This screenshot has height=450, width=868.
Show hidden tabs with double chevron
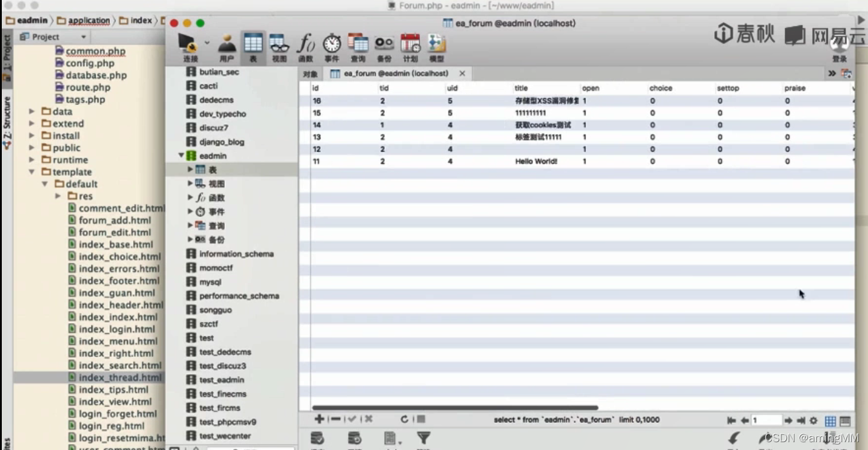pyautogui.click(x=832, y=73)
